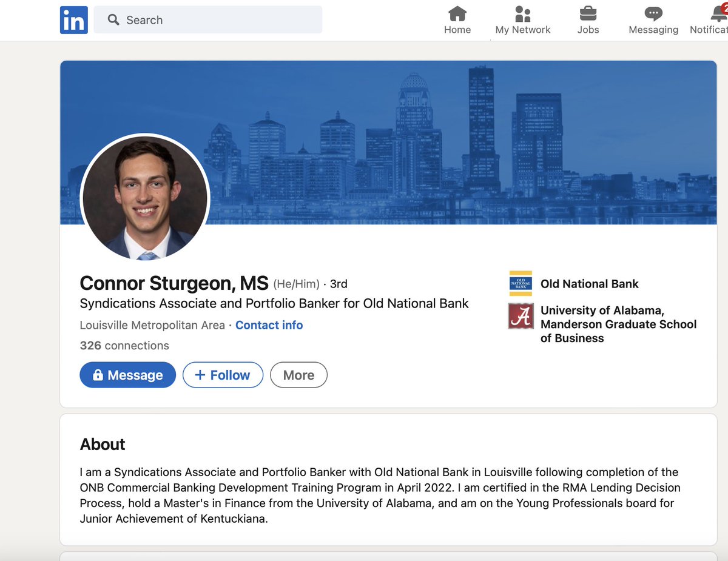The width and height of the screenshot is (728, 561).
Task: Go to the Jobs label
Action: click(588, 30)
